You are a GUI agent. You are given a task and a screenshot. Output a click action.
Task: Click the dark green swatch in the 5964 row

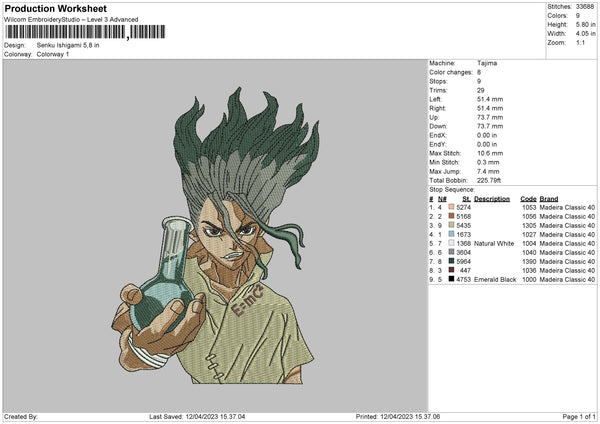pyautogui.click(x=451, y=261)
